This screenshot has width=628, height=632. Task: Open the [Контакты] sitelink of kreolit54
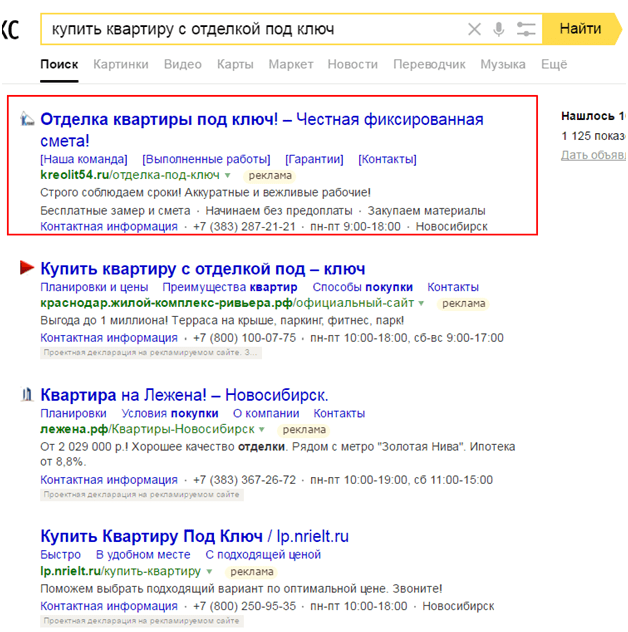pyautogui.click(x=387, y=159)
